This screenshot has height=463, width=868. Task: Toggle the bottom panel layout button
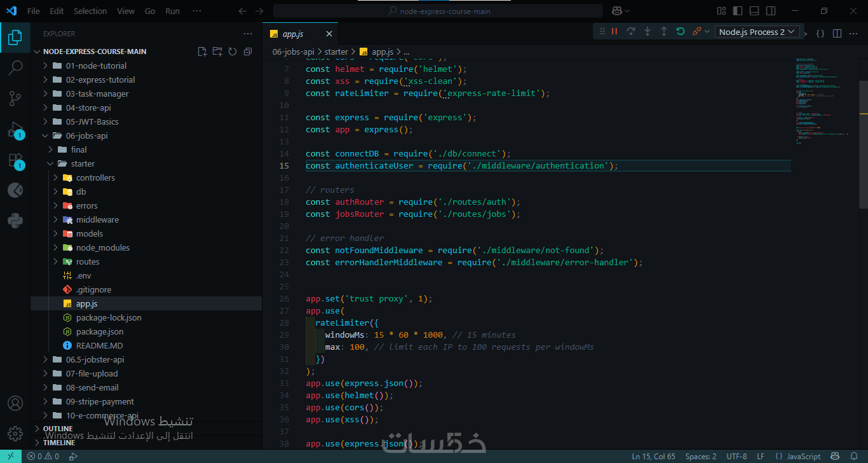point(754,11)
